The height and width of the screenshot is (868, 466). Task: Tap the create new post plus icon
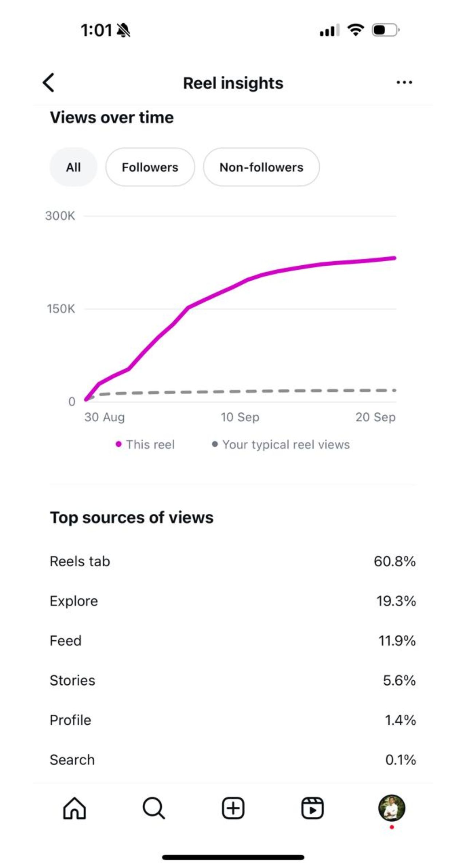pos(233,808)
